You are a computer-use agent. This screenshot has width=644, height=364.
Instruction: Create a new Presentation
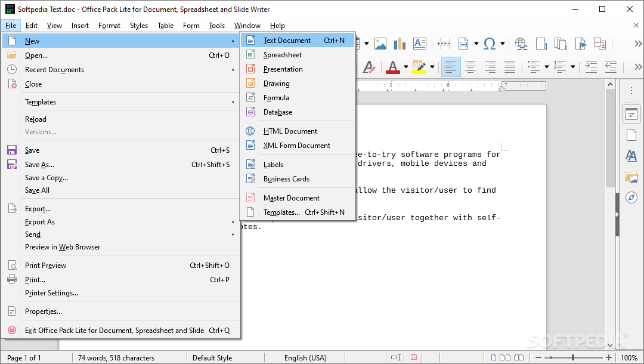(298, 69)
